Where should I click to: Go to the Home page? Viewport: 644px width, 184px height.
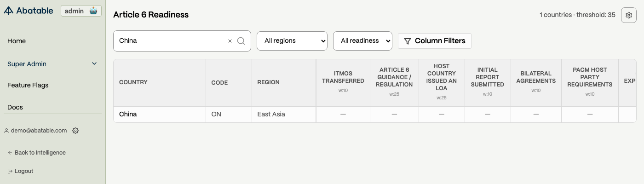pos(17,41)
